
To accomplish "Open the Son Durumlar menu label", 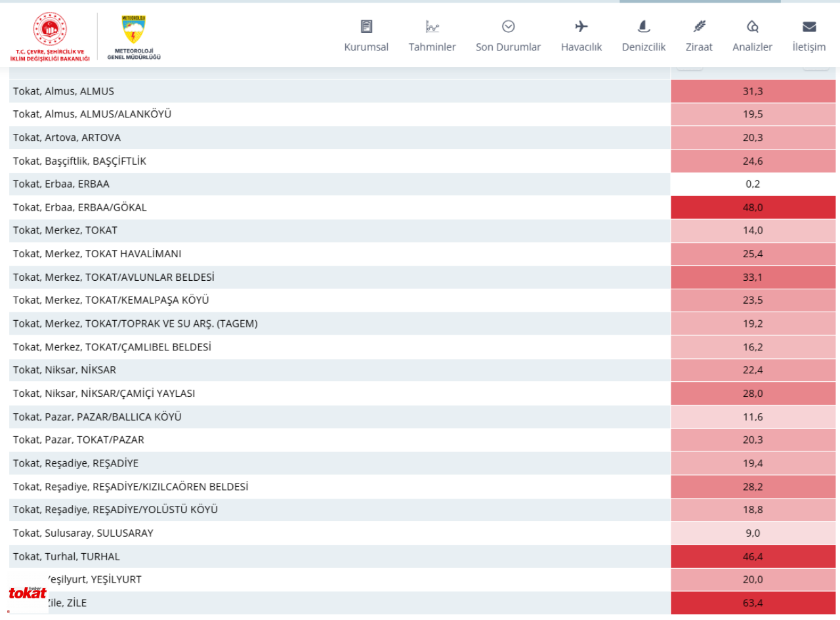I will [508, 47].
